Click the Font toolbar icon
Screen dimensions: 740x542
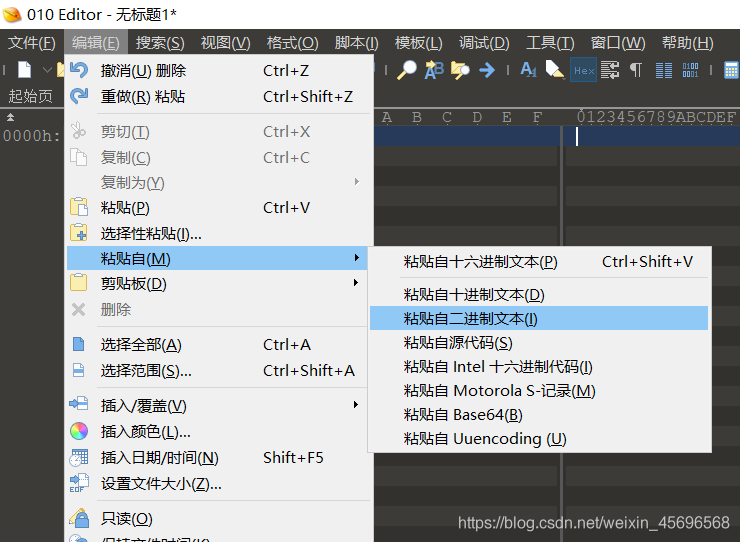tap(528, 70)
